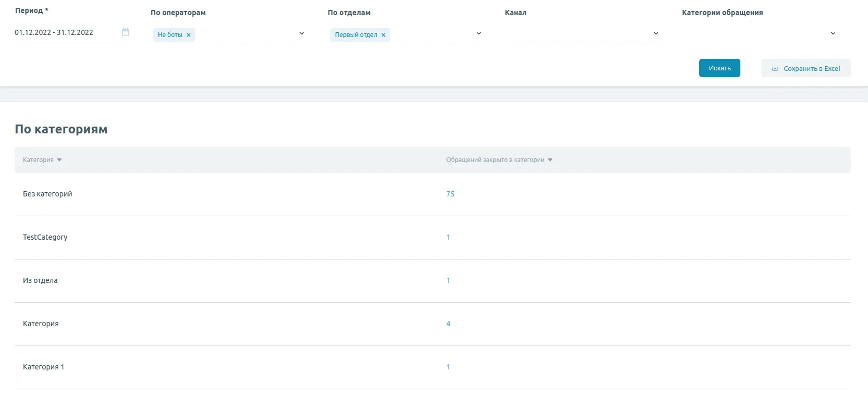Open the 4 count for 'Категория'
The width and height of the screenshot is (868, 396).
(x=448, y=324)
